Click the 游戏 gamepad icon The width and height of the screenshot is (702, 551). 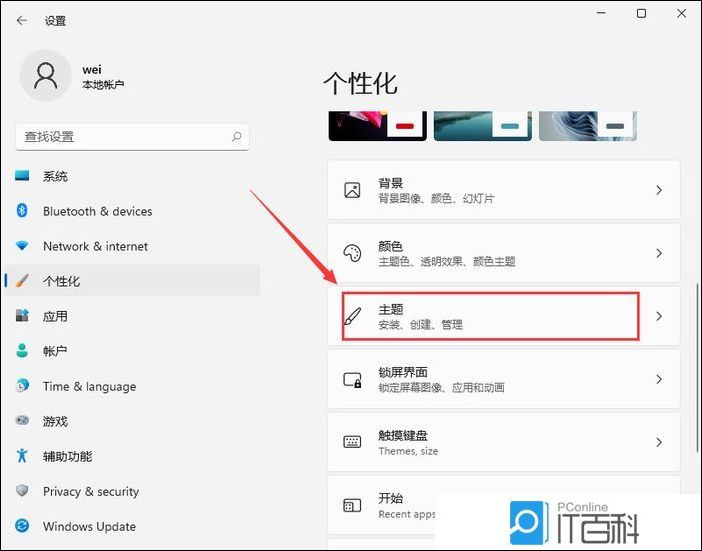click(22, 421)
